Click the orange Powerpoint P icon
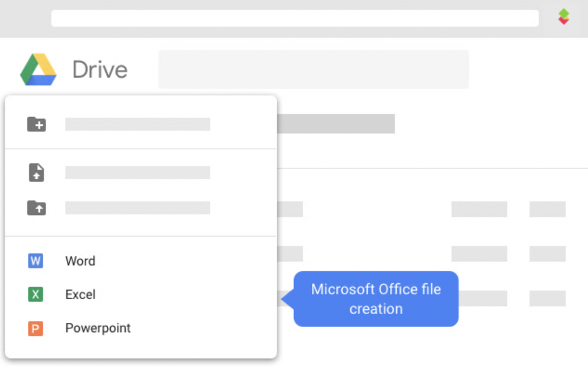This screenshot has width=588, height=368. tap(36, 328)
